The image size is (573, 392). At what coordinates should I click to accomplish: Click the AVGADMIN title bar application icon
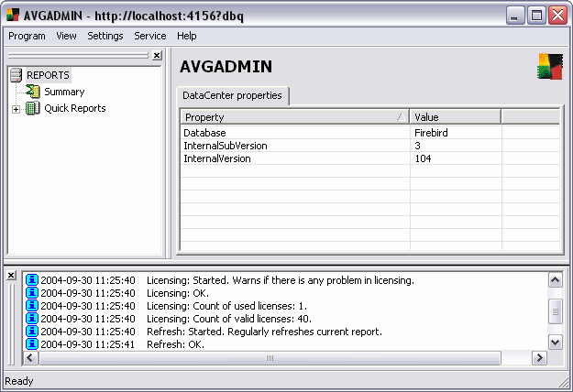tap(13, 16)
